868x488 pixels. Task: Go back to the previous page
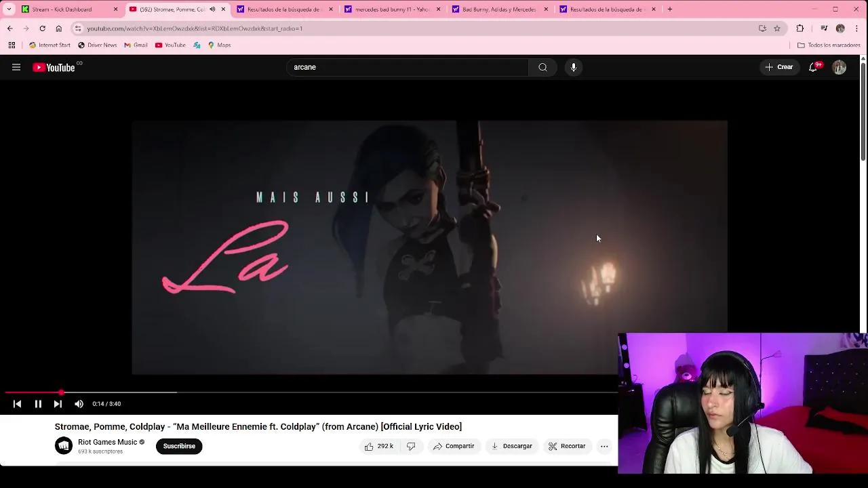coord(9,28)
